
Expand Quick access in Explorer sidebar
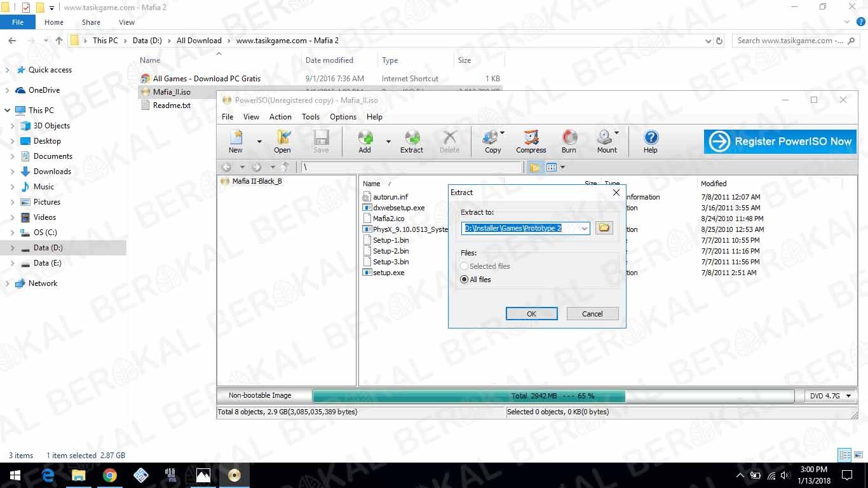tap(7, 70)
